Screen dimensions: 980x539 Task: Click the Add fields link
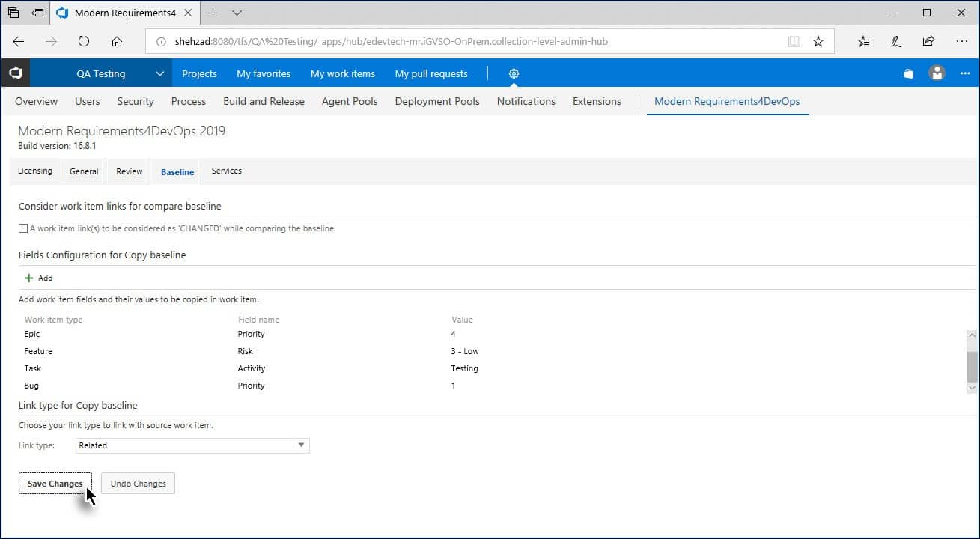tap(46, 278)
